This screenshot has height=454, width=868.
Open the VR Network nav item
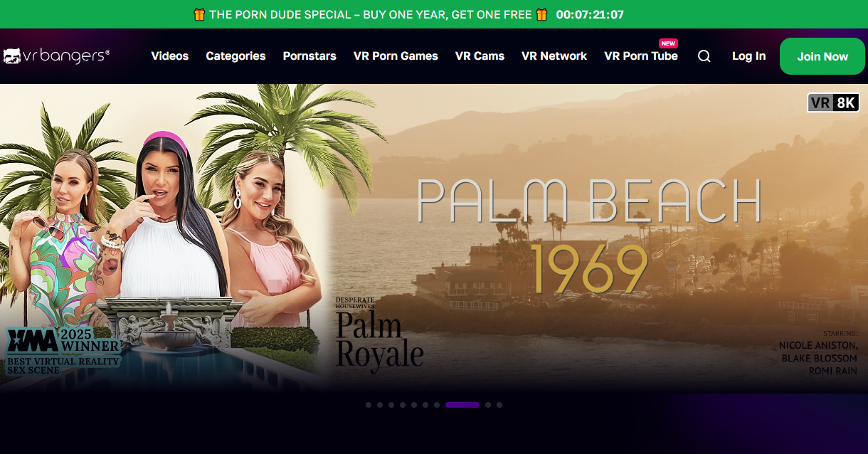click(x=554, y=56)
